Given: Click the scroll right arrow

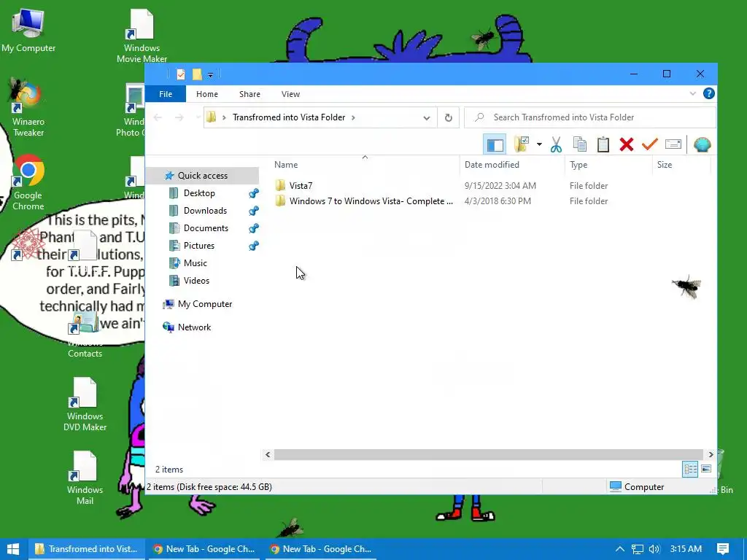Looking at the screenshot, I should pos(711,455).
